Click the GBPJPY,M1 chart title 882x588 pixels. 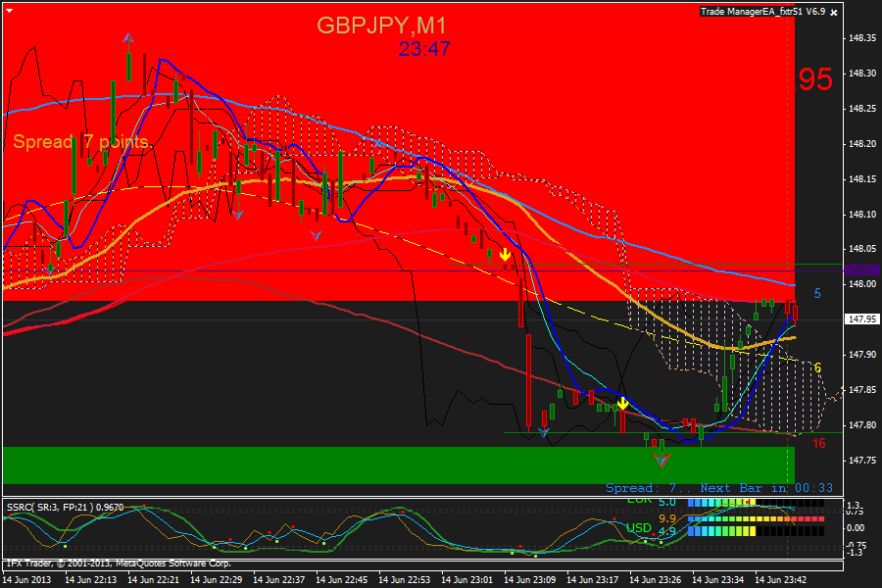pyautogui.click(x=381, y=25)
